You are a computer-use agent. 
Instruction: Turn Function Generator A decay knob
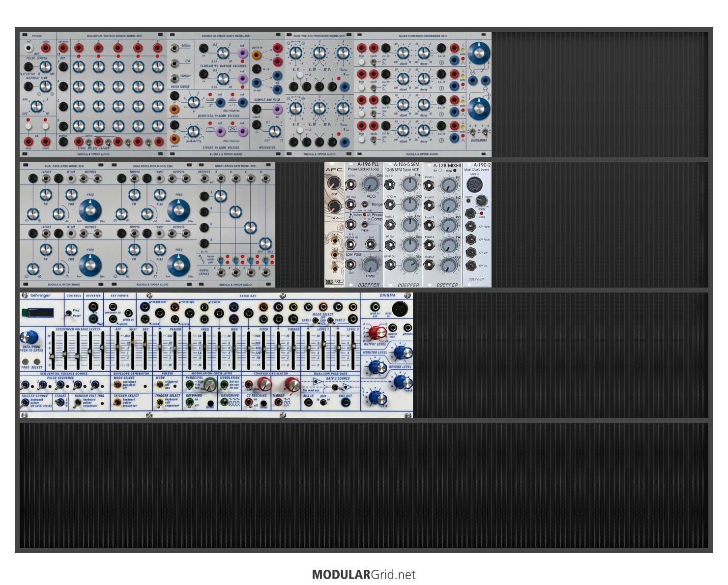pyautogui.click(x=424, y=53)
